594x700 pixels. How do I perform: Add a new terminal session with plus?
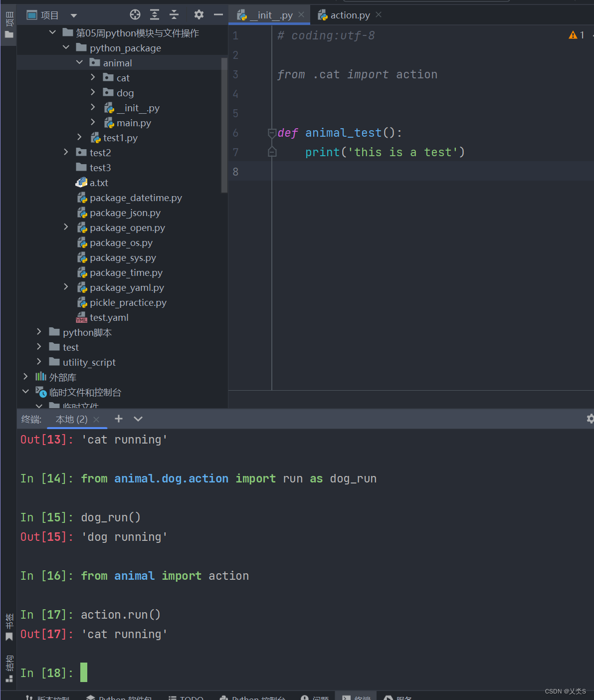[118, 419]
